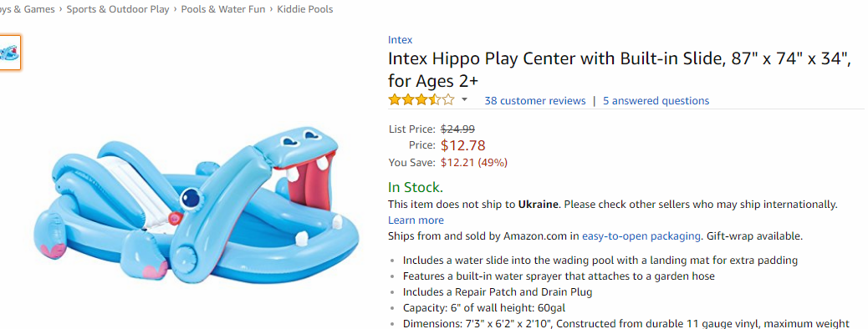Viewport: 868px width, 329px height.
Task: Visit the Intex brand link
Action: [401, 40]
